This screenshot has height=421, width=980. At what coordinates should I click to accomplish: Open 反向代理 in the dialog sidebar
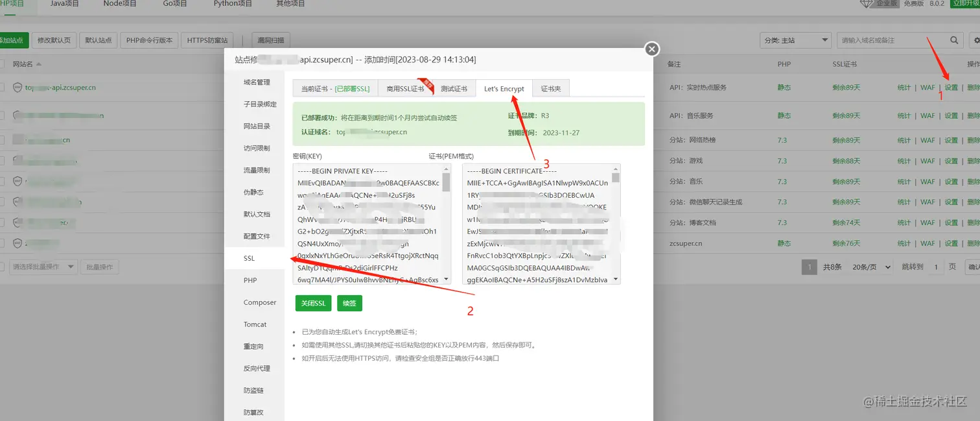pyautogui.click(x=254, y=368)
